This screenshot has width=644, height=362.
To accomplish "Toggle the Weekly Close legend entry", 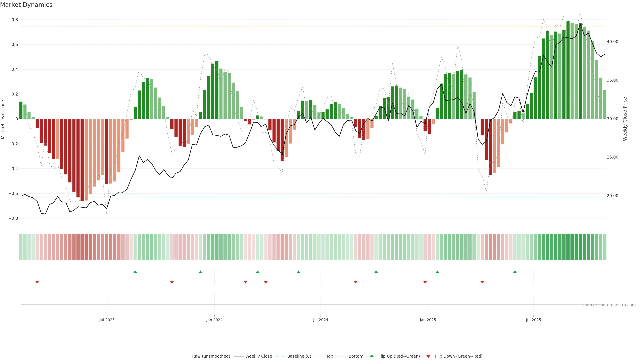I will tap(258, 356).
